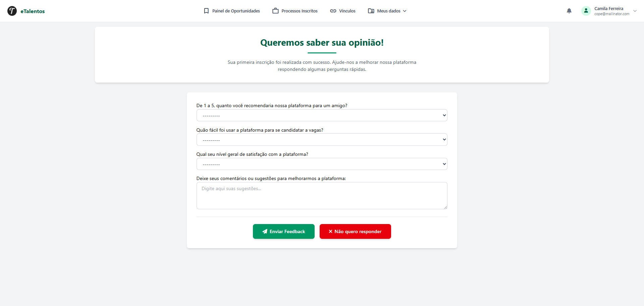Open the recommendation rating dropdown
Screen dimensions: 644x306
[x=322, y=115]
